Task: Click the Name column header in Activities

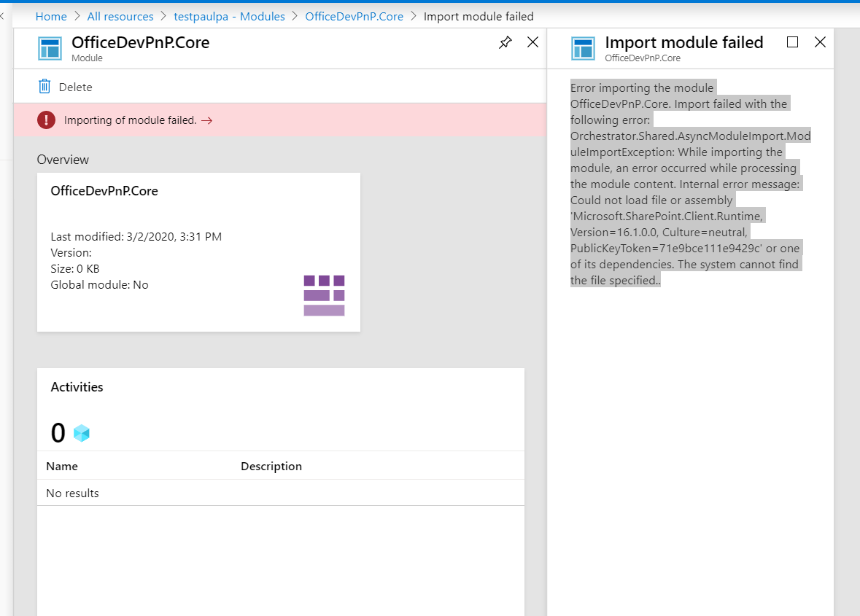Action: click(x=62, y=466)
